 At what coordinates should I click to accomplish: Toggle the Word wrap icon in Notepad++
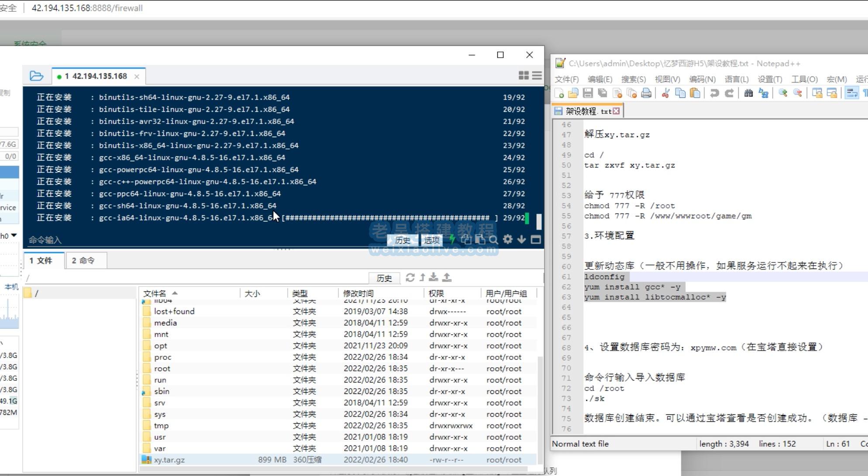[851, 93]
